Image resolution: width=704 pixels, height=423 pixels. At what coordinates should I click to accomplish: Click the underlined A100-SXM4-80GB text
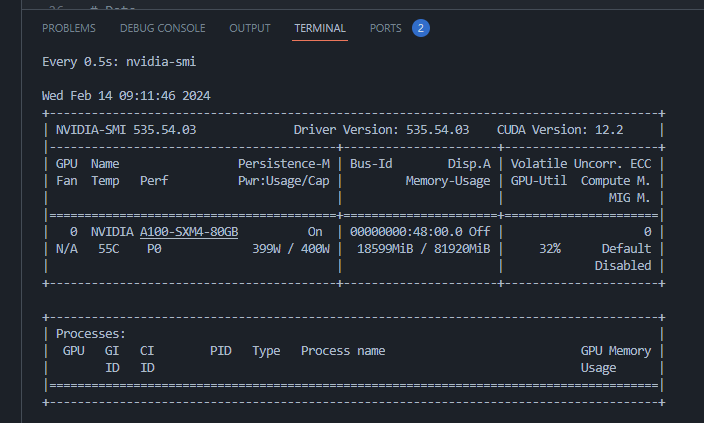pyautogui.click(x=189, y=231)
